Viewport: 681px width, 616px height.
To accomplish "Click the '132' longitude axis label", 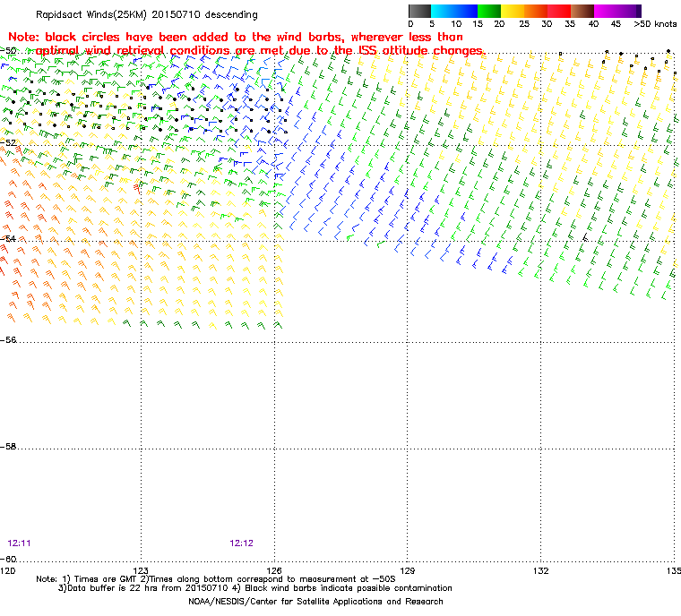I will (540, 570).
